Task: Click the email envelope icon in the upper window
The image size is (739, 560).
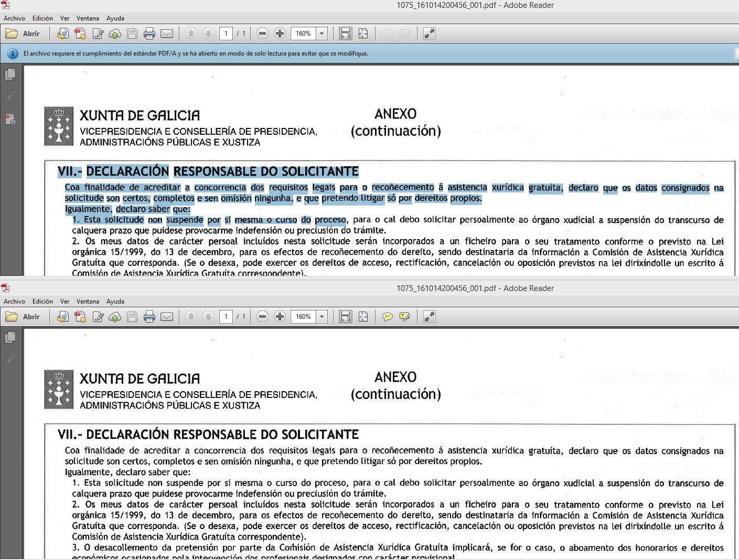Action: tap(167, 34)
